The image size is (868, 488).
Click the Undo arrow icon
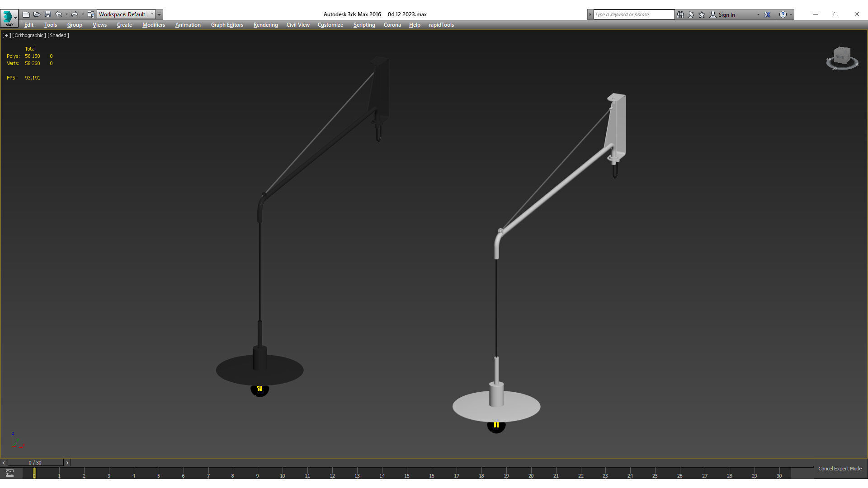pos(58,14)
